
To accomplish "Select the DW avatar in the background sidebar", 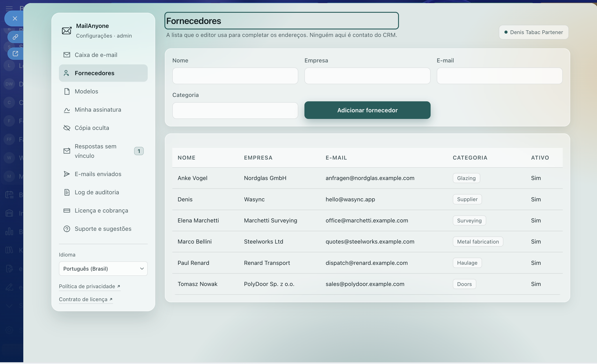I will (x=9, y=84).
